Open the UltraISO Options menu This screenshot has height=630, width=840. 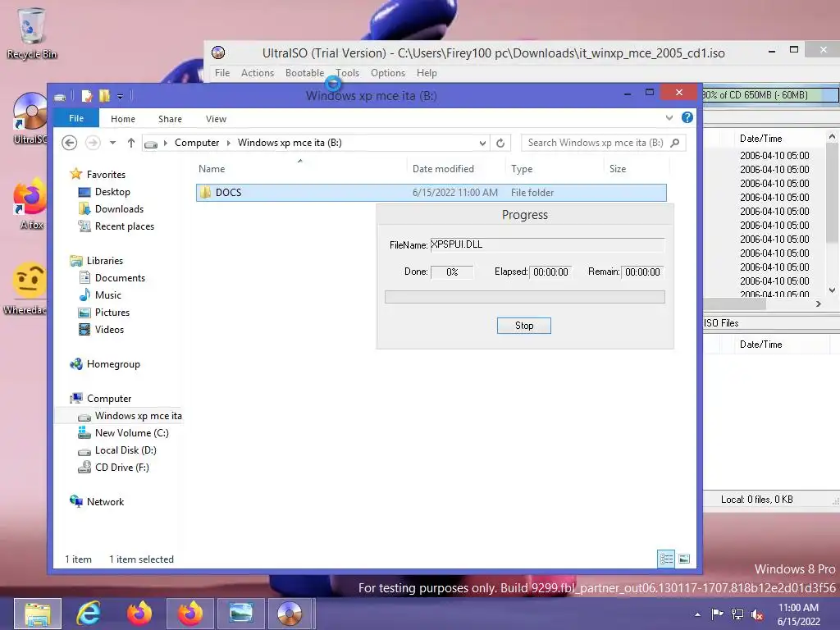(x=388, y=73)
